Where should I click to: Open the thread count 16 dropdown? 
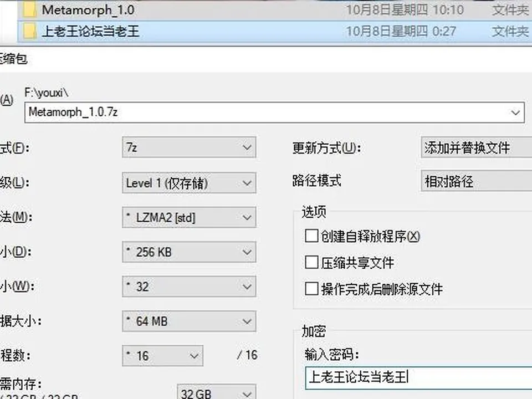click(x=162, y=356)
